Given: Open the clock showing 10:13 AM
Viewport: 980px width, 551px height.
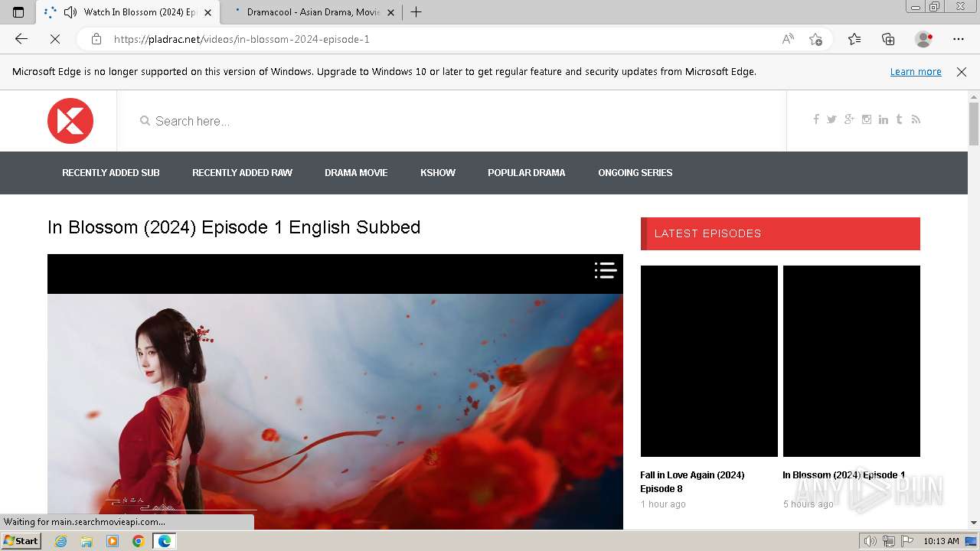Looking at the screenshot, I should 942,541.
